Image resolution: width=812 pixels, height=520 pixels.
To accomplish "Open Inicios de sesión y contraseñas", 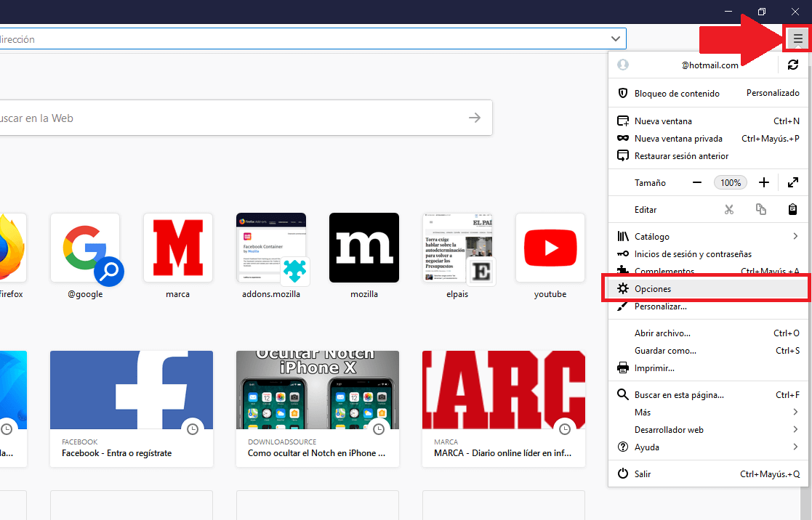I will click(x=708, y=254).
